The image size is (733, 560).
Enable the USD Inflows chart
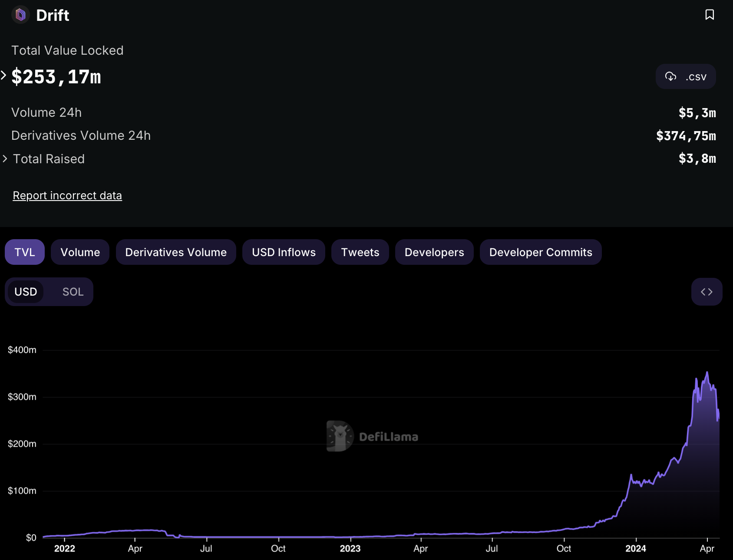click(284, 252)
